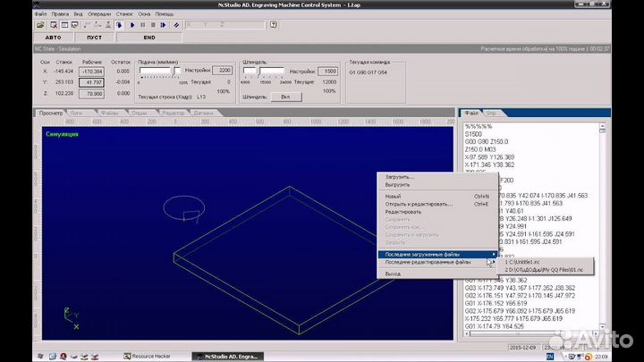Click the simulation mode toolbar icon
644x362 pixels.
point(121,26)
